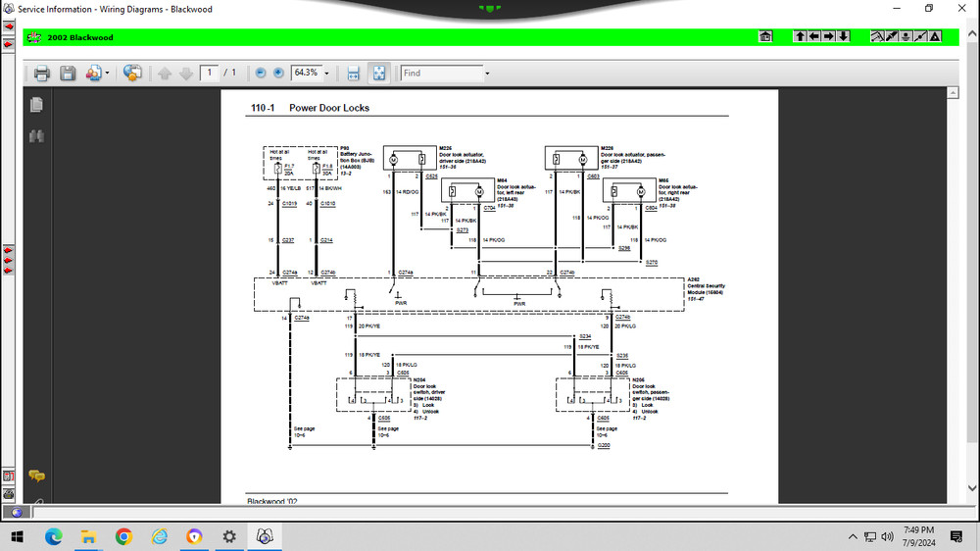Click the page number input field
Viewport: 980px width, 551px height.
(209, 73)
